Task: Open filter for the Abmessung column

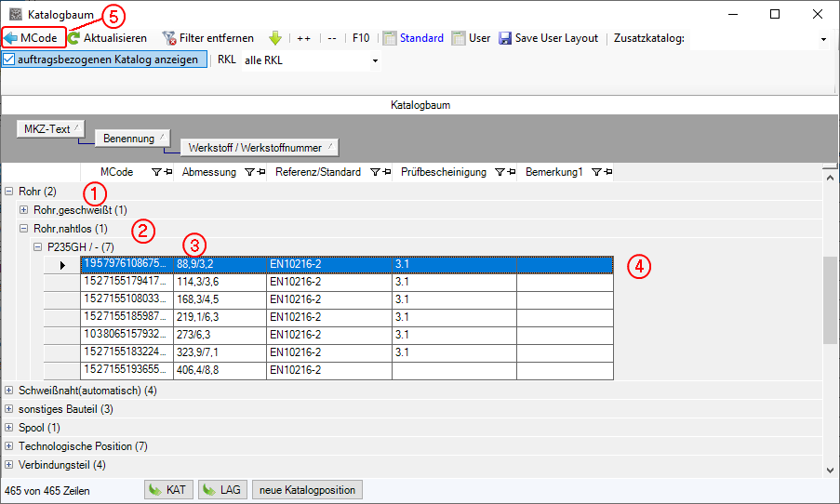Action: pyautogui.click(x=248, y=172)
